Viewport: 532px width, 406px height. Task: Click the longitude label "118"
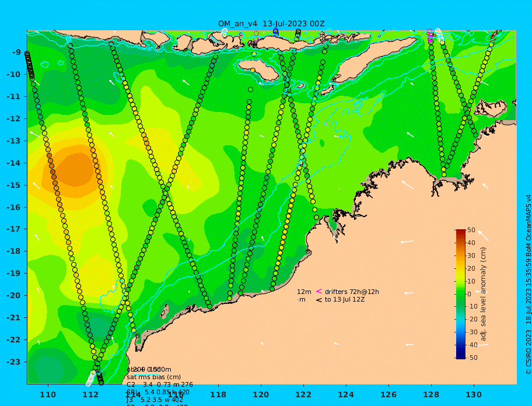click(x=218, y=395)
